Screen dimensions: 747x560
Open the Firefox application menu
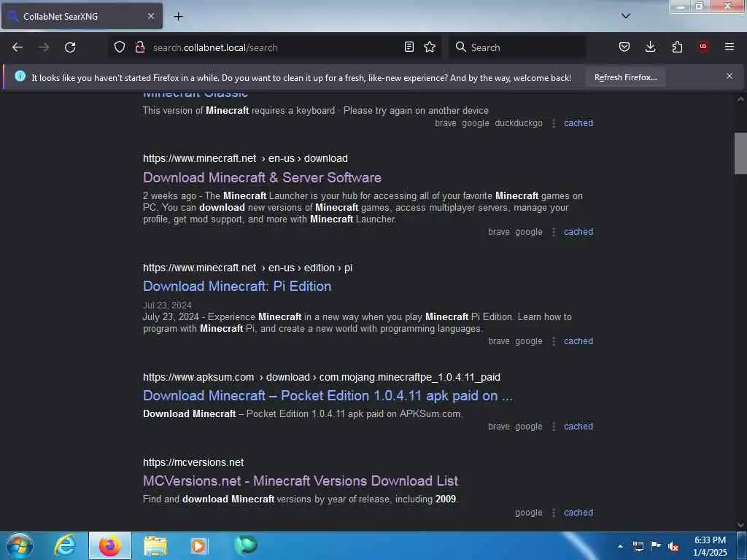729,47
